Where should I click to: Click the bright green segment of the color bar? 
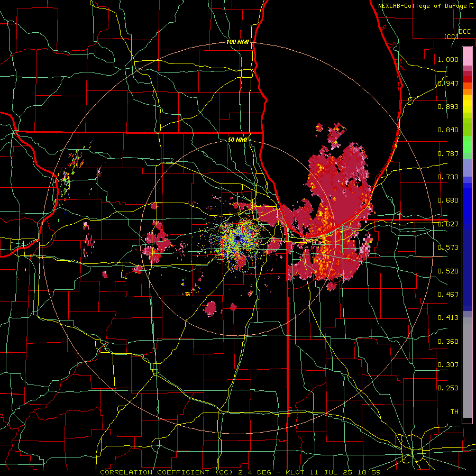[x=467, y=144]
